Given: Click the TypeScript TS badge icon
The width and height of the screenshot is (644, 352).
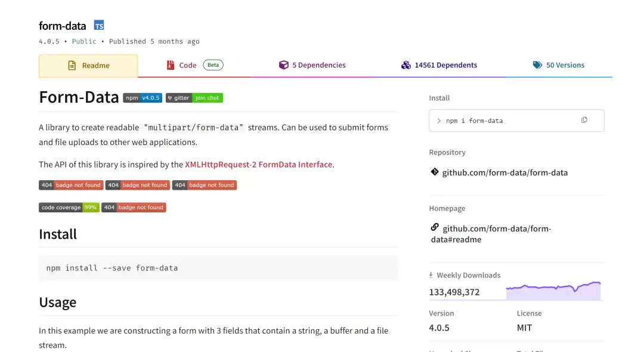Looking at the screenshot, I should [99, 26].
